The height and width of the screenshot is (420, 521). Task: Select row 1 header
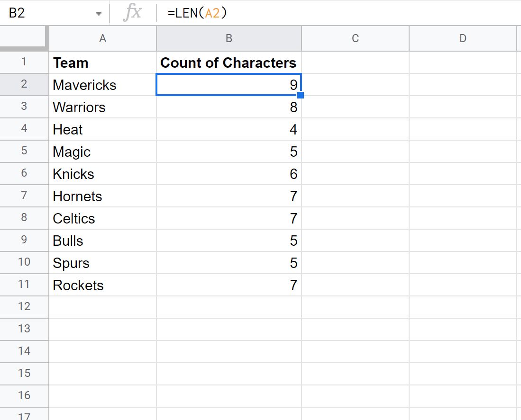(24, 62)
